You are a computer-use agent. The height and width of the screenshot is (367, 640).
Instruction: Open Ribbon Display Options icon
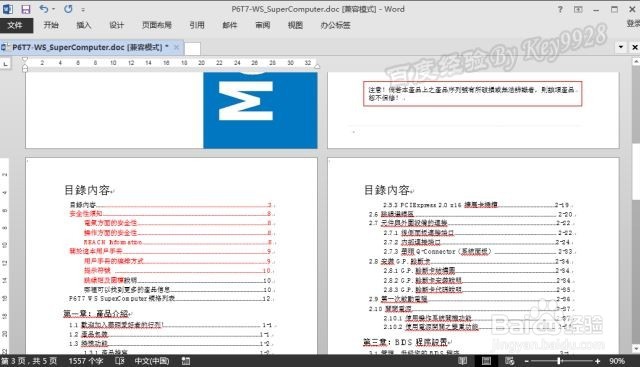(578, 9)
